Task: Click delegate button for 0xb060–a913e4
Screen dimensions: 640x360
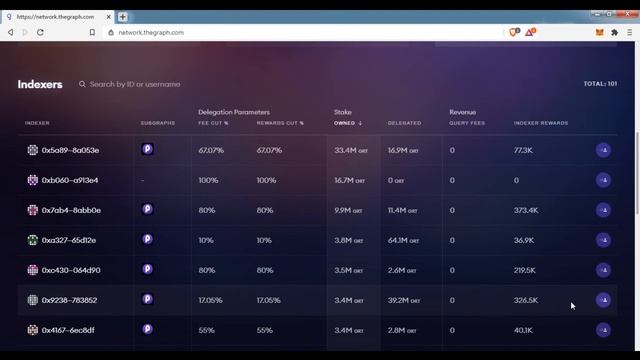Action: click(x=603, y=180)
